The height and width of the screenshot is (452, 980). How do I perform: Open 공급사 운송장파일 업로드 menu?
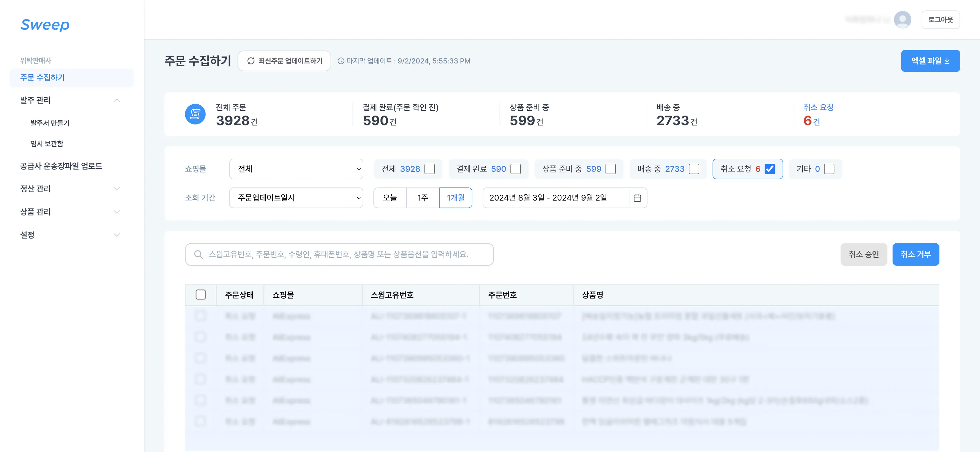coord(61,166)
